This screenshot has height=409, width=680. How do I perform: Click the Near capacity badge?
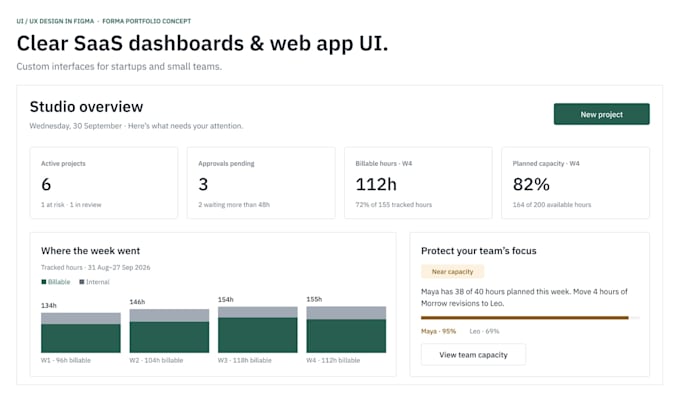point(452,272)
